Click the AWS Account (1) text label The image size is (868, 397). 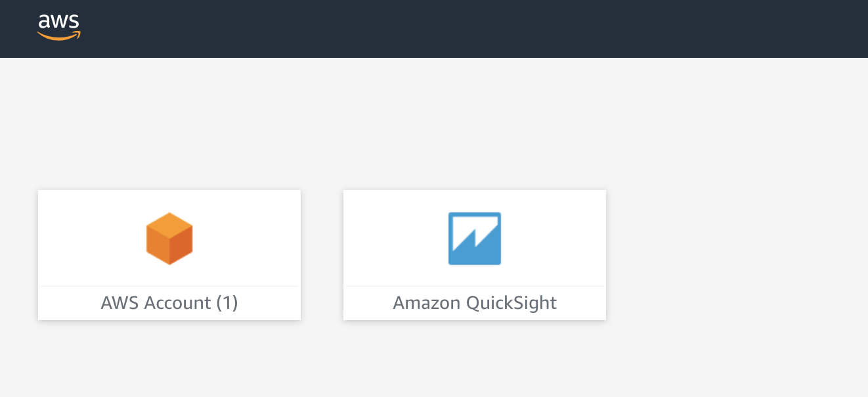click(169, 302)
